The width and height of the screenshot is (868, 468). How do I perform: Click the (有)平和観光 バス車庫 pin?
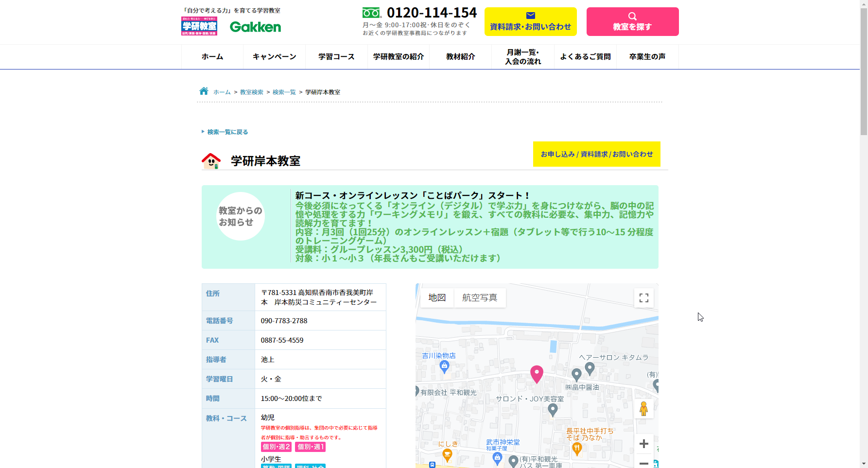pos(513,461)
